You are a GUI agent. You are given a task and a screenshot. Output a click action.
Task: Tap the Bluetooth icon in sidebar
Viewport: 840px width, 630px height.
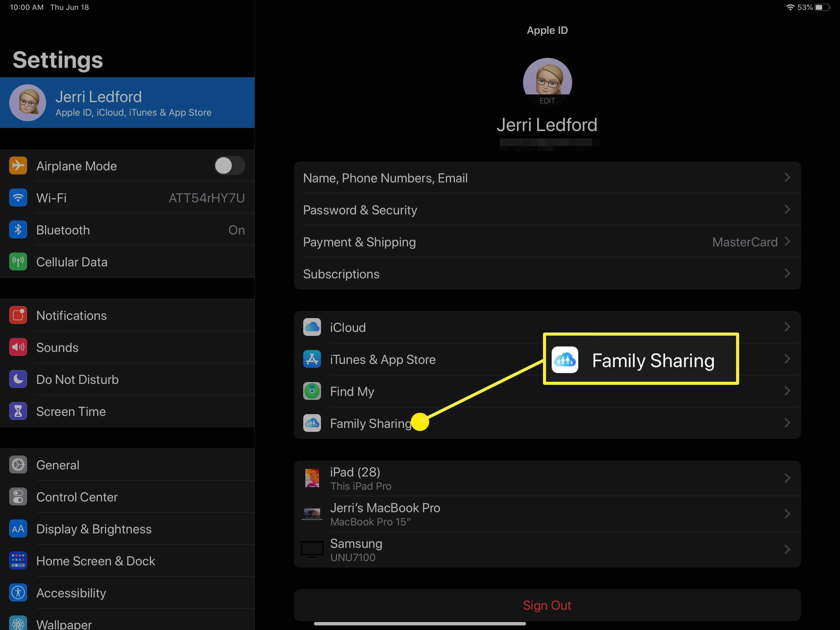[18, 229]
